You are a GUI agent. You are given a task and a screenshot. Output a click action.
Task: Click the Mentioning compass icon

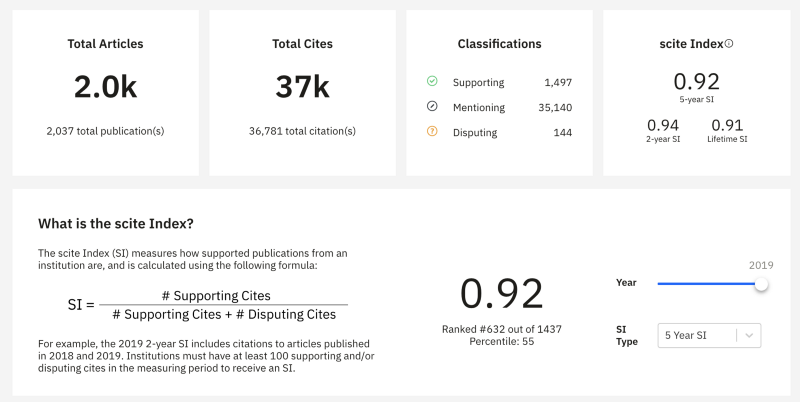click(x=432, y=107)
